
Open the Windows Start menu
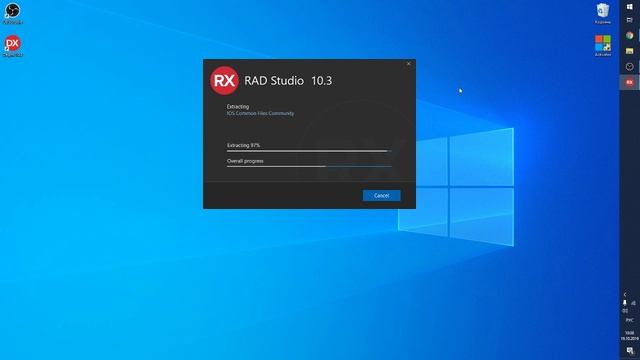pyautogui.click(x=629, y=7)
